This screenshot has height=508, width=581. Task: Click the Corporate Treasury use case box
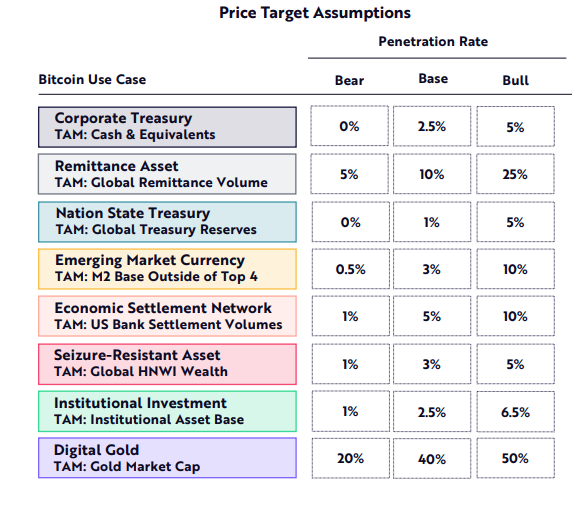point(167,127)
